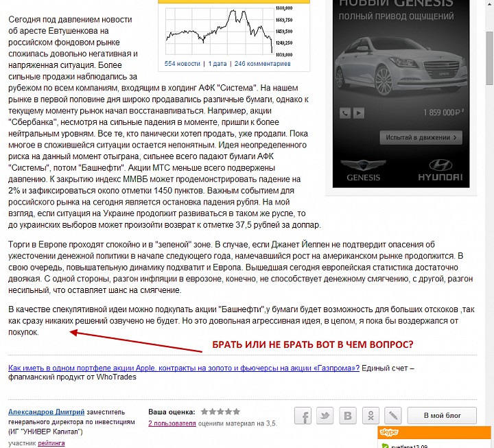Click the play icon in Genesis ad
The width and height of the screenshot is (494, 448).
[359, 113]
